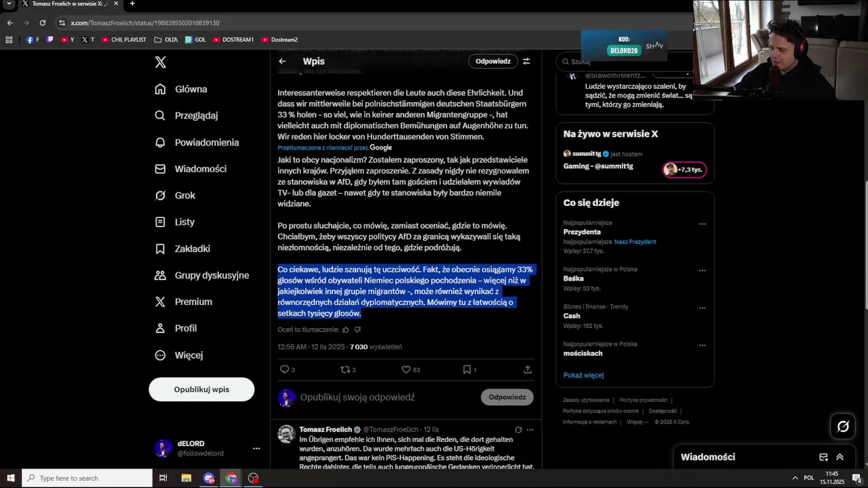
Task: Click +7,3 tys. listeners badge
Action: [x=684, y=169]
